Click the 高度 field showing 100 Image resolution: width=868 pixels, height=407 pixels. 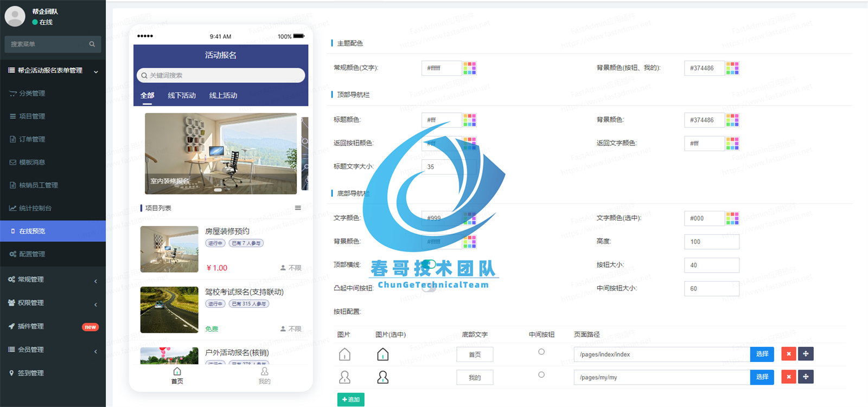712,242
